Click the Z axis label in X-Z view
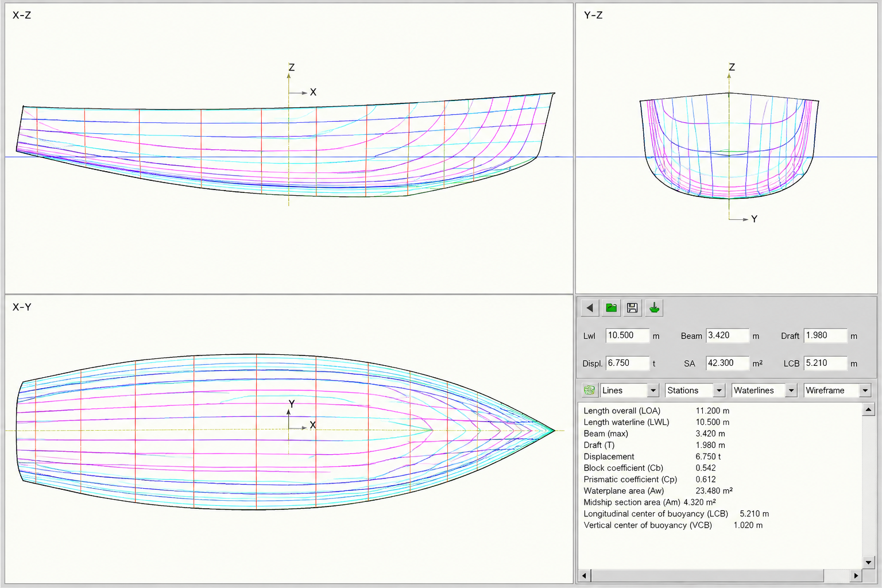Viewport: 882px width, 588px height. tap(292, 68)
